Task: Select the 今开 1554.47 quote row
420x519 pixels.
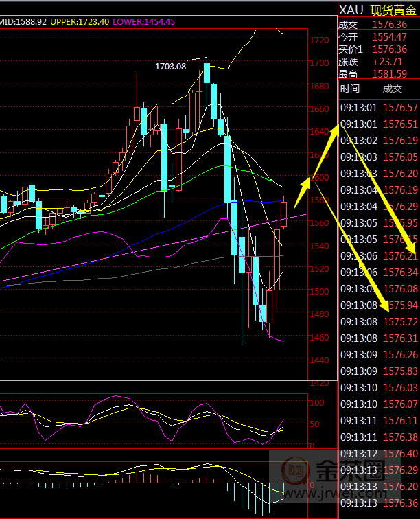Action: point(378,36)
